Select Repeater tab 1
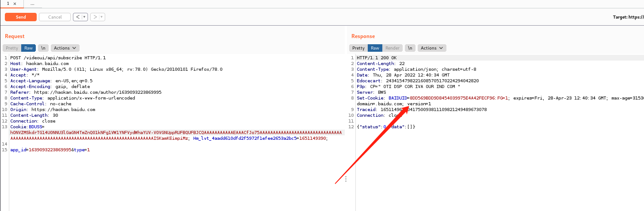Screen dimensions: 644x211 click(8, 3)
